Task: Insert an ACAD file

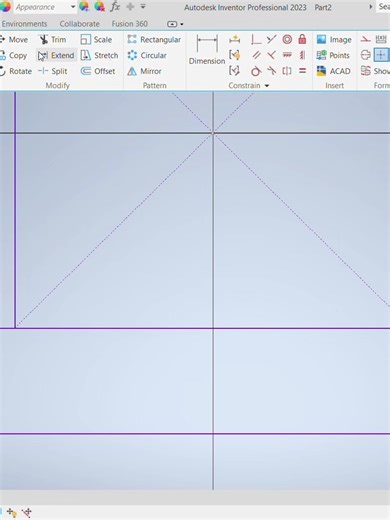Action: [333, 71]
